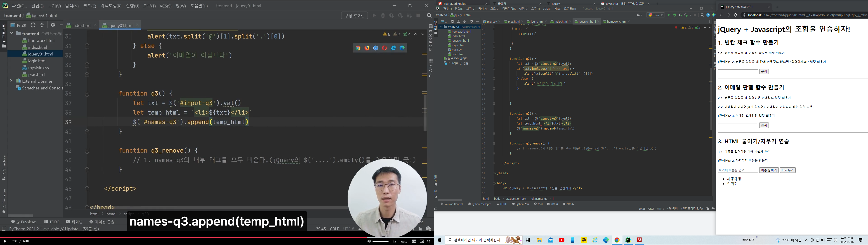Click search magnifier in right PyCharm toolbar
This screenshot has height=245, width=868.
click(702, 15)
